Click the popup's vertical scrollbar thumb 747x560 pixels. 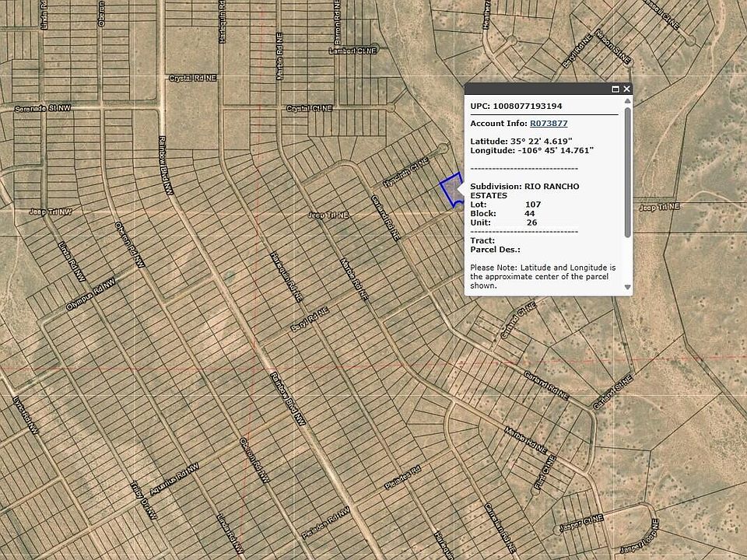point(627,171)
